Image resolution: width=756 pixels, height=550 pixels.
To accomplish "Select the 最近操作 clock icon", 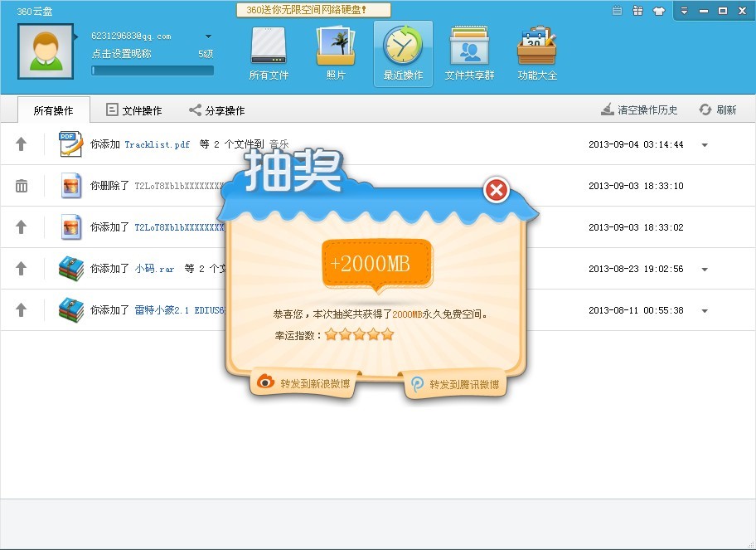I will [403, 54].
